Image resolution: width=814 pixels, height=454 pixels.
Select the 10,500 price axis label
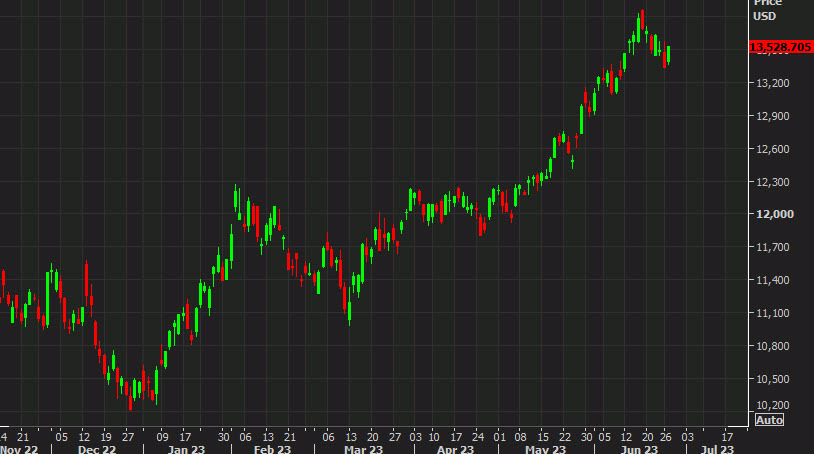[772, 379]
